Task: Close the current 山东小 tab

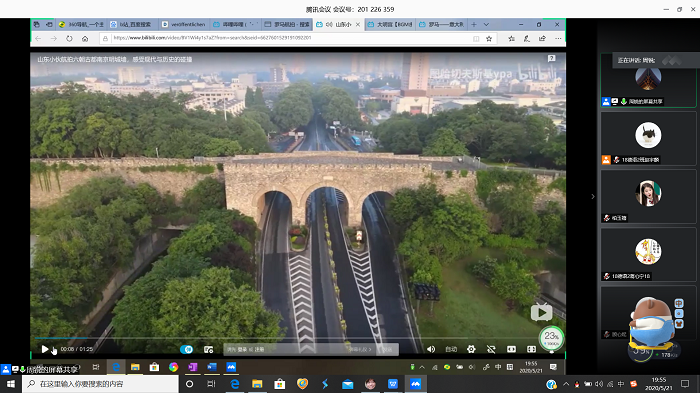Action: (358, 25)
